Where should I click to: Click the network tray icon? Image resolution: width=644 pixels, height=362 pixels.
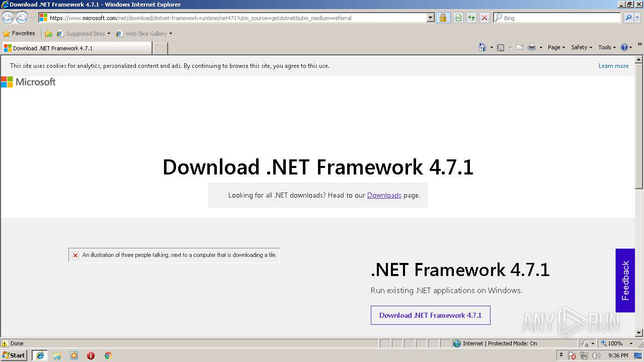(584, 355)
